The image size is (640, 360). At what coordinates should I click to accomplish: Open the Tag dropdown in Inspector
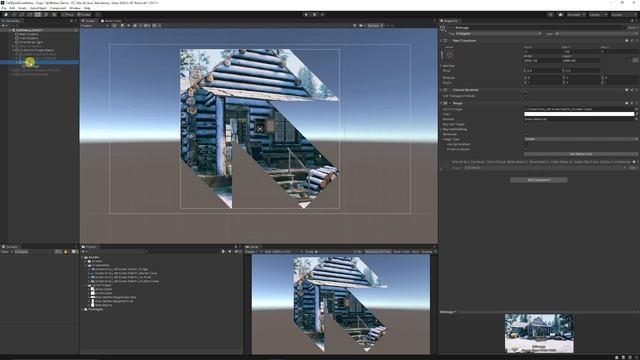coord(498,33)
